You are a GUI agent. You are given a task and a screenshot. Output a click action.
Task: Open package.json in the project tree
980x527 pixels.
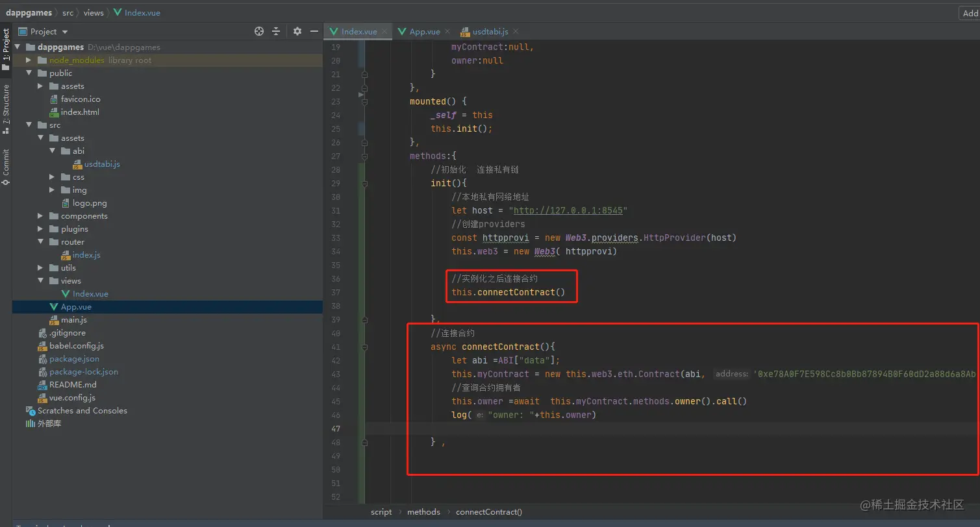click(74, 359)
